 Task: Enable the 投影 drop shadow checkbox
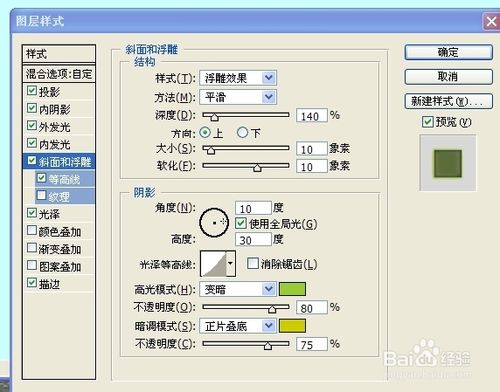point(32,90)
